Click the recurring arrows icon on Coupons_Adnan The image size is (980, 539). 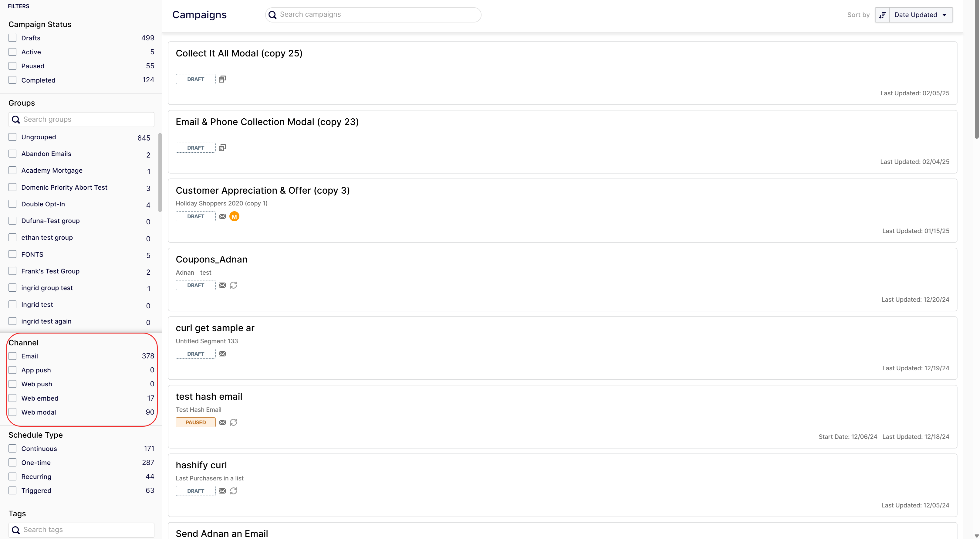234,285
